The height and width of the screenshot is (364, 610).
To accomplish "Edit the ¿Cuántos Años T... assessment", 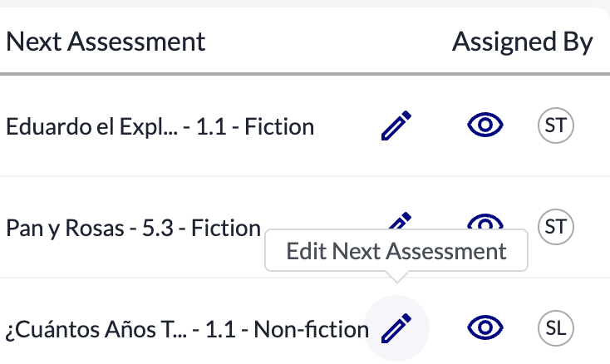I will 396,328.
